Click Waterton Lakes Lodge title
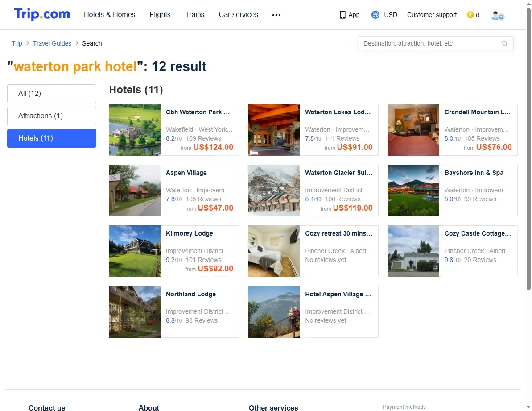This screenshot has width=532, height=411. [338, 112]
